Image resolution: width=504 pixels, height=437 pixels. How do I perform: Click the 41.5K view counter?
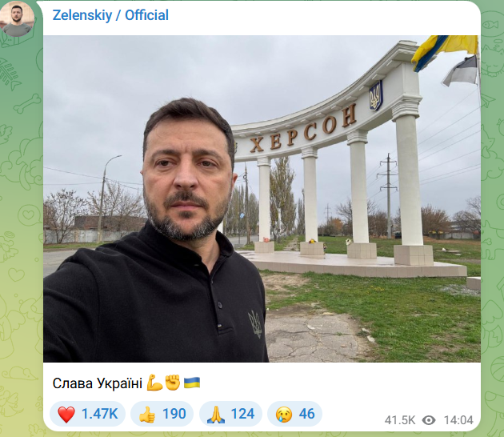[400, 420]
